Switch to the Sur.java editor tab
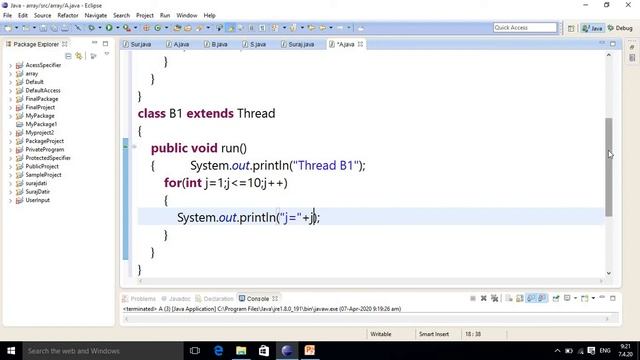 [138, 44]
